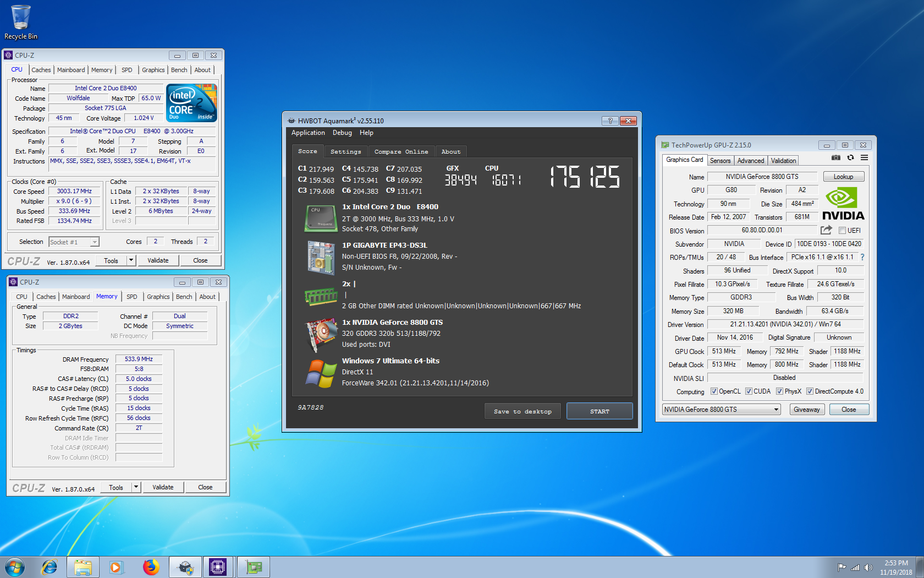The width and height of the screenshot is (924, 578).
Task: Click the Bus Interface question mark icon
Action: pyautogui.click(x=862, y=257)
